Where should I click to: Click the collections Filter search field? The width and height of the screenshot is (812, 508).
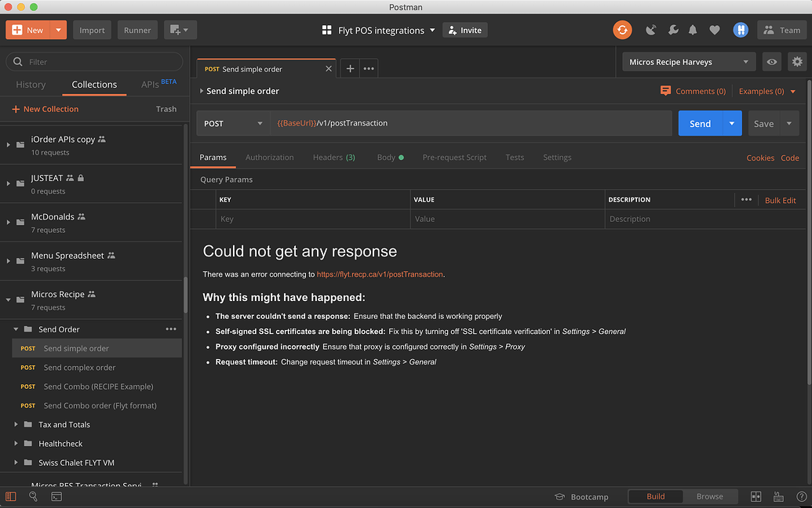pos(94,61)
